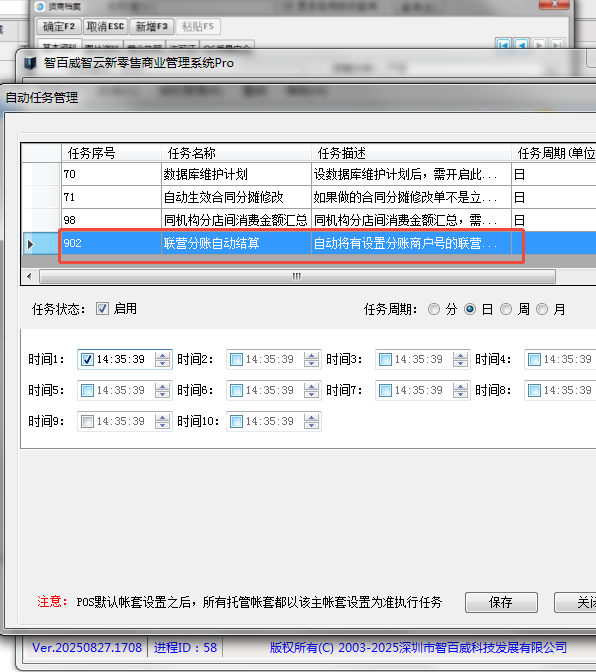Viewport: 596px width, 672px height.
Task: Select task row 98 同机构分店间消费金额汇总
Action: [308, 220]
